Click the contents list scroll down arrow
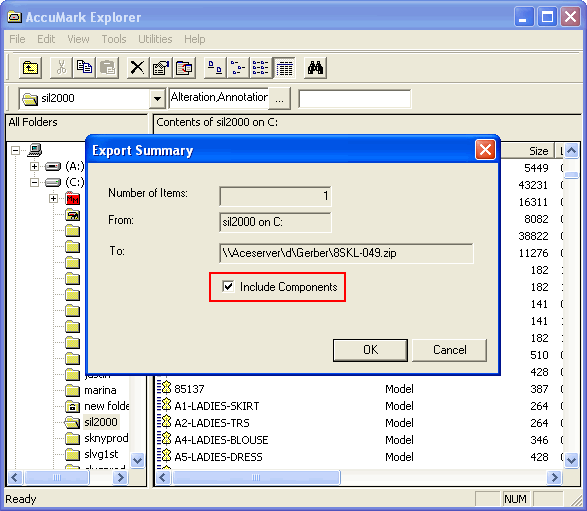The height and width of the screenshot is (511, 587). click(x=571, y=460)
